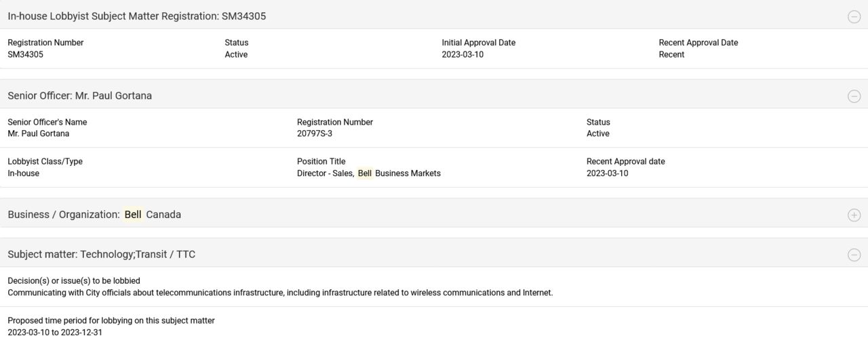Click the Active status under Senior Officer

pos(598,134)
